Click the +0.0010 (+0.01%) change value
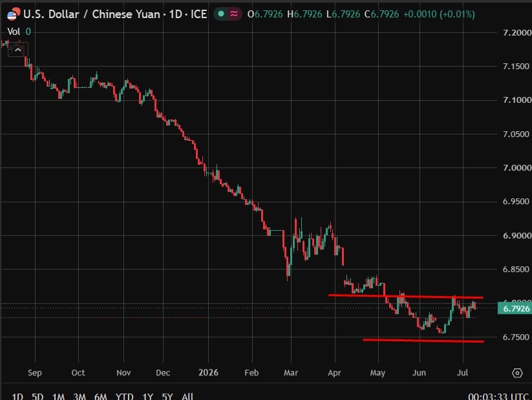The width and height of the screenshot is (532, 400). [x=439, y=14]
